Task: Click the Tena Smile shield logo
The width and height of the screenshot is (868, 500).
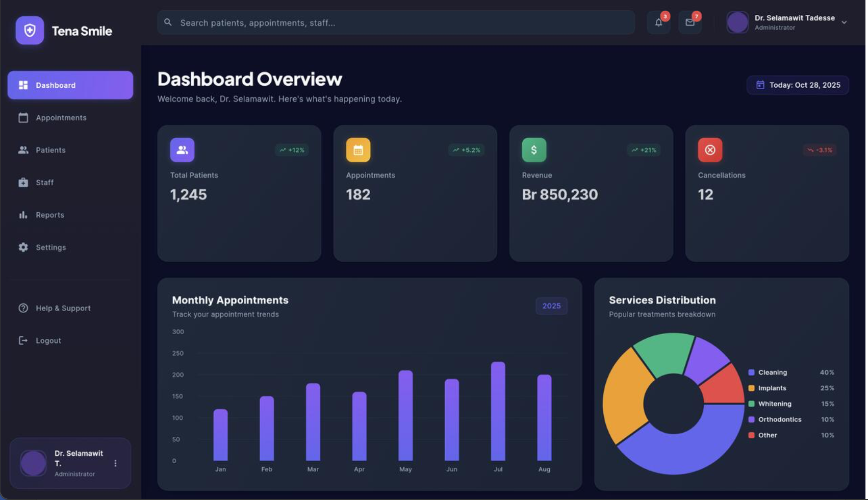Action: point(30,31)
